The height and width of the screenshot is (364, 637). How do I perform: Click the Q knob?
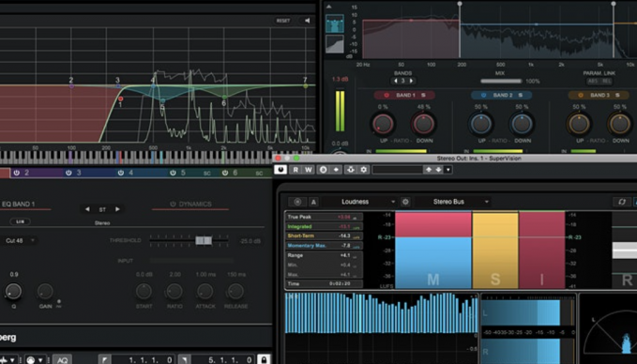click(13, 291)
